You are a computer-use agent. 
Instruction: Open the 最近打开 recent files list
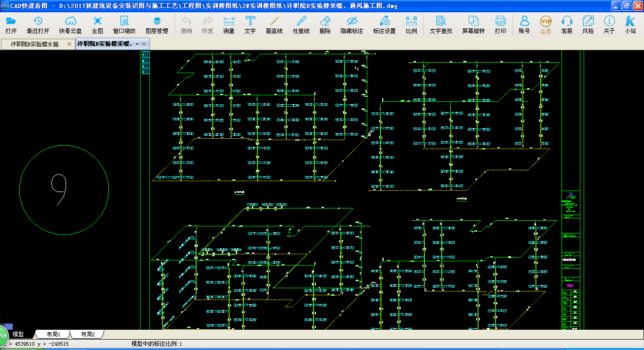coord(38,21)
